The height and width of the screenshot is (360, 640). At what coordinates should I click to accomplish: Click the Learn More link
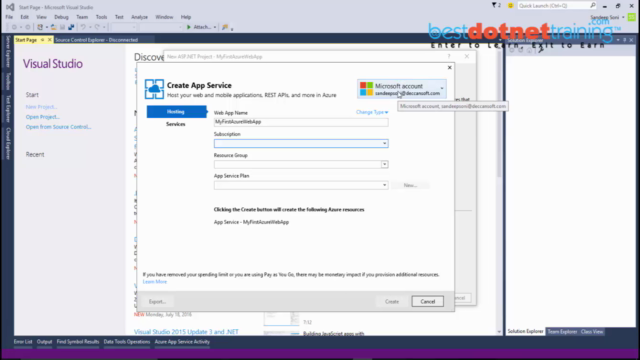155,282
